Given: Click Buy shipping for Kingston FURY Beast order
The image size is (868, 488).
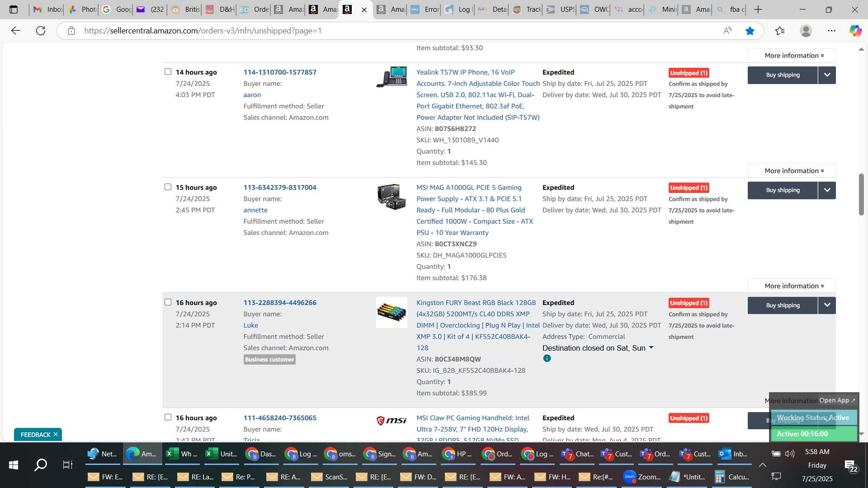Looking at the screenshot, I should [783, 305].
